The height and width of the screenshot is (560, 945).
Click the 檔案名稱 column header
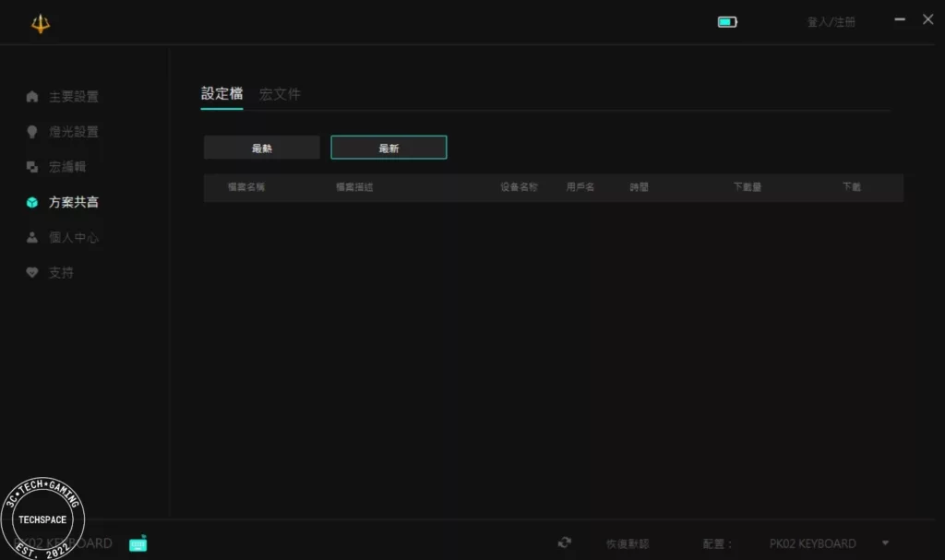tap(245, 187)
